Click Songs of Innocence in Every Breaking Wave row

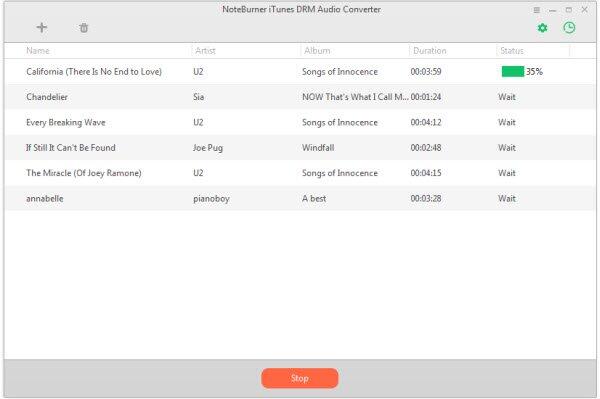(340, 122)
